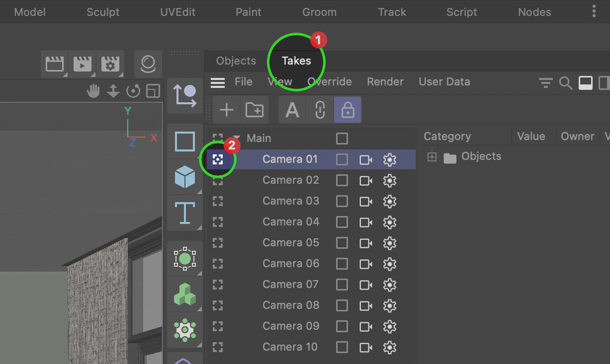The width and height of the screenshot is (610, 364).
Task: Open the Edit Render Settings clapperboard icon
Action: (x=110, y=65)
